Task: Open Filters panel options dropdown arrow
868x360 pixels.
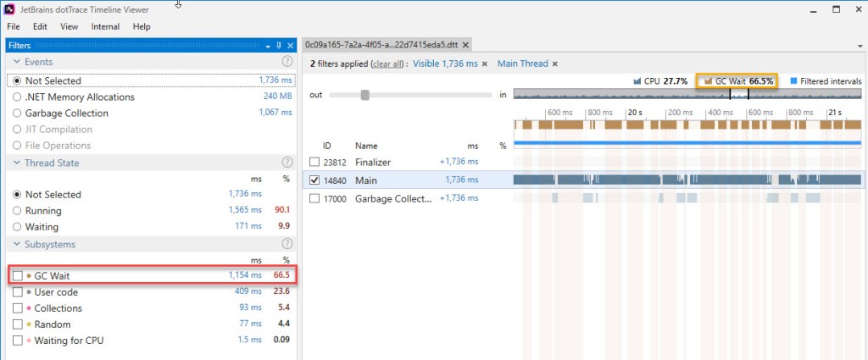Action: tap(267, 46)
